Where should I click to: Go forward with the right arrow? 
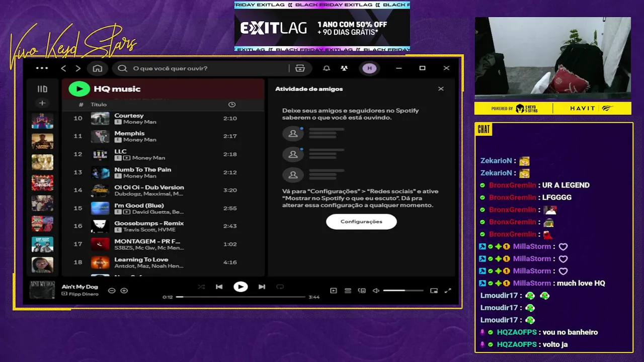click(78, 68)
